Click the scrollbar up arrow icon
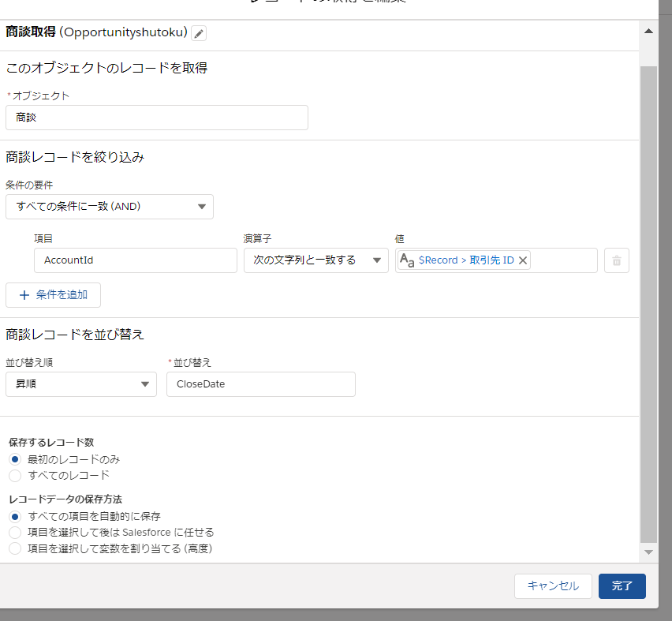 coord(648,30)
